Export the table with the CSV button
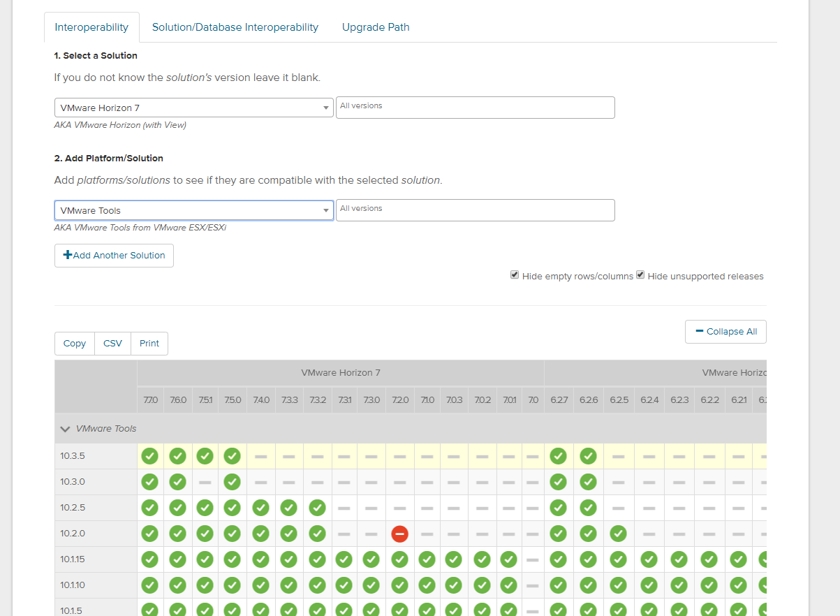 [x=112, y=344]
